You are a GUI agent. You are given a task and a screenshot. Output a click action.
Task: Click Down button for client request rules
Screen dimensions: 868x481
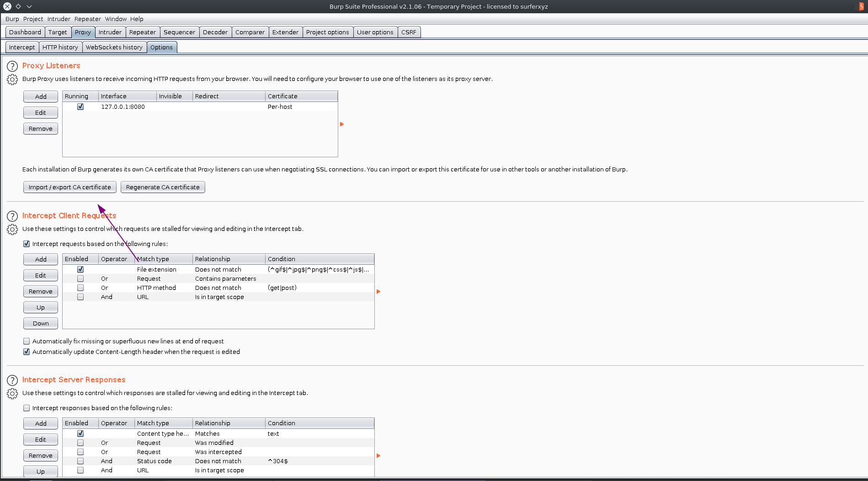click(41, 323)
